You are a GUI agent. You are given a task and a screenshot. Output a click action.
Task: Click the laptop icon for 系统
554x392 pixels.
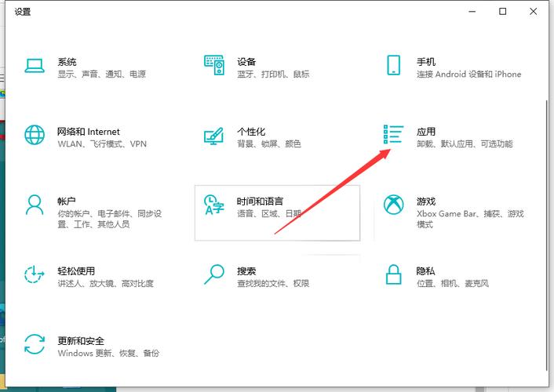click(x=35, y=65)
